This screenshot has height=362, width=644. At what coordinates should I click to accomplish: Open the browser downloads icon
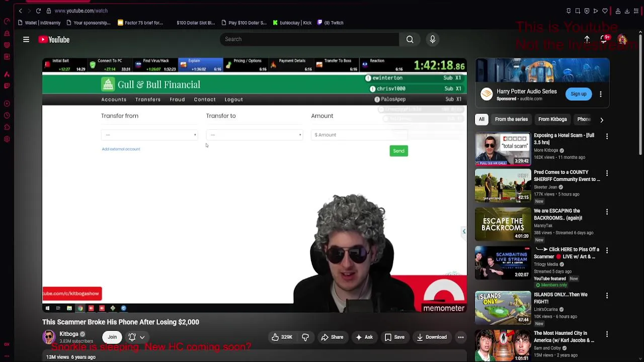click(x=627, y=11)
